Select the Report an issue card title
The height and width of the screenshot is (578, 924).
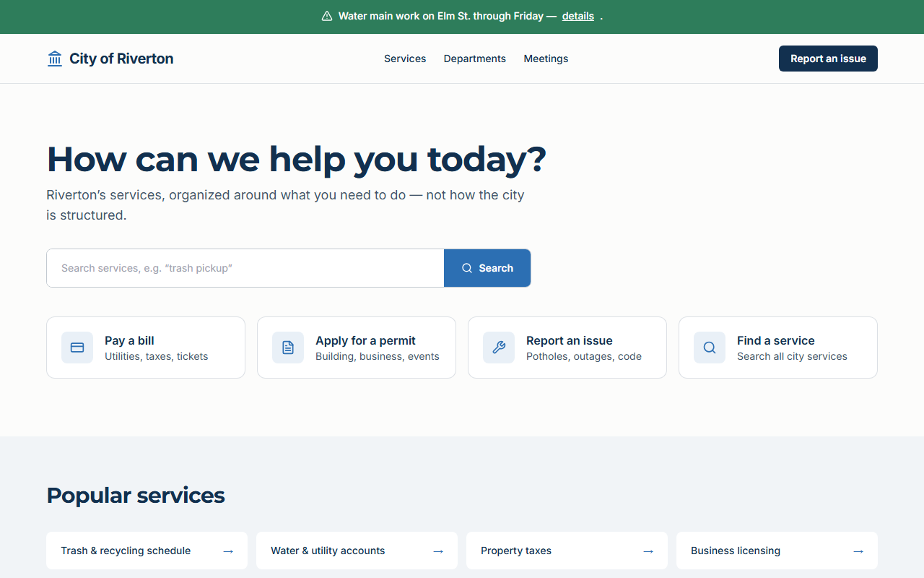[x=569, y=340]
